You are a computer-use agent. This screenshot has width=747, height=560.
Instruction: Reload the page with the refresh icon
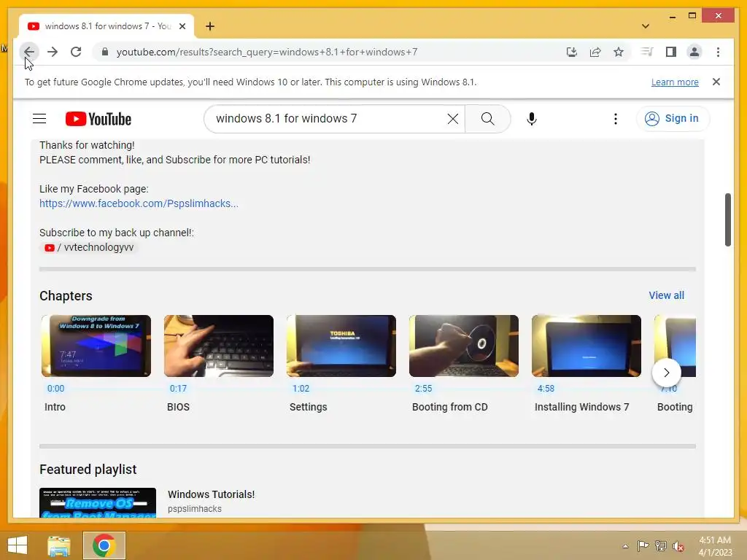point(76,52)
